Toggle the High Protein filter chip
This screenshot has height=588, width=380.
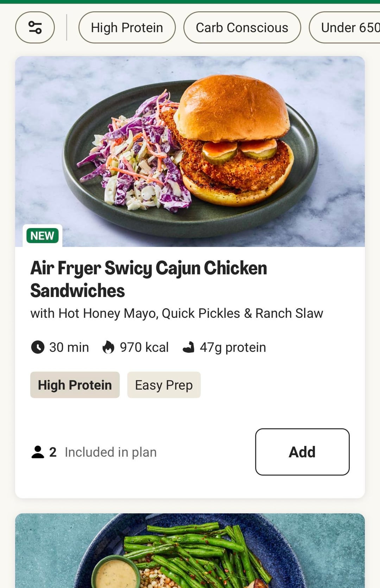[127, 27]
